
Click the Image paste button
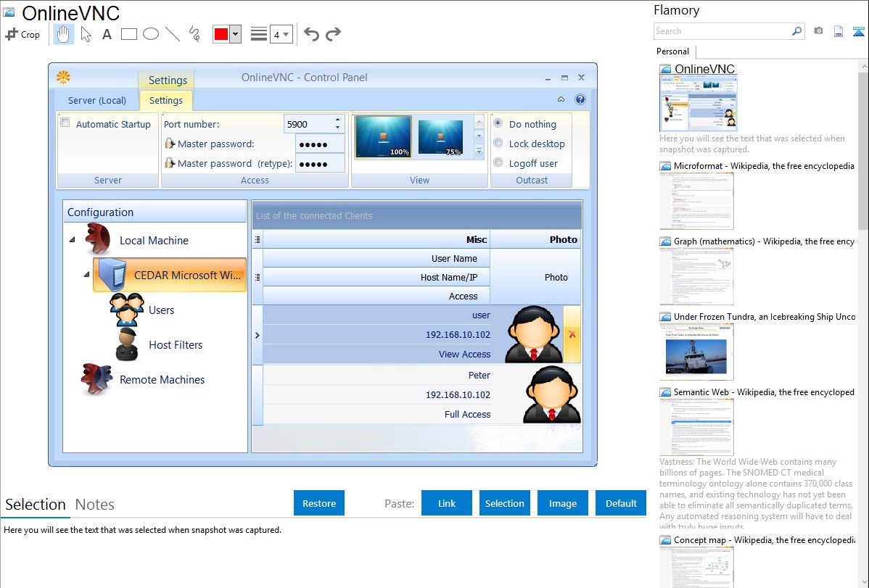click(x=563, y=503)
